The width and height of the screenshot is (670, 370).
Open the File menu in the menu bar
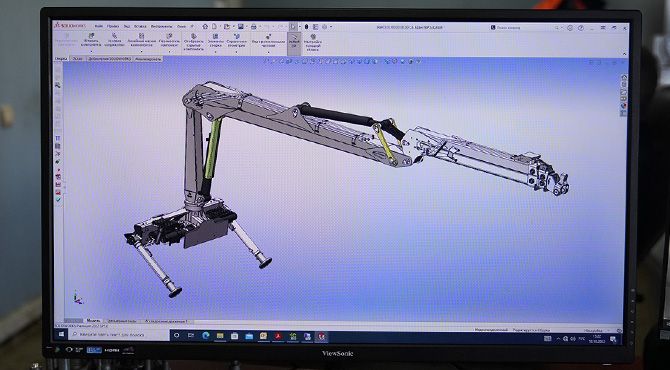(x=99, y=26)
